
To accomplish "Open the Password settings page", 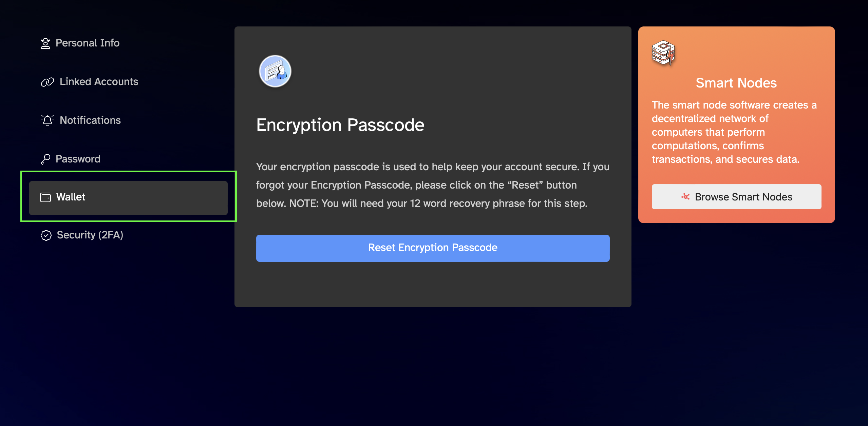I will pos(71,159).
